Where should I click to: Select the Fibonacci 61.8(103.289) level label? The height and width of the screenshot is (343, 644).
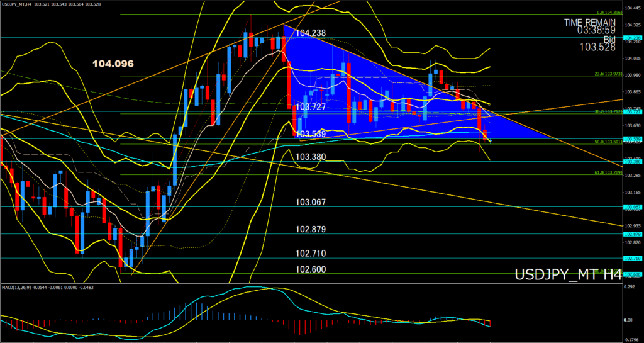point(608,172)
